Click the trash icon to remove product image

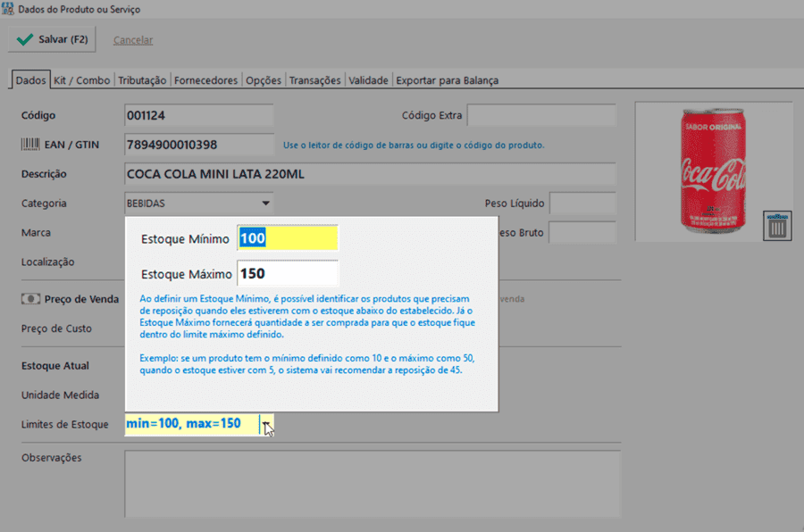click(777, 226)
